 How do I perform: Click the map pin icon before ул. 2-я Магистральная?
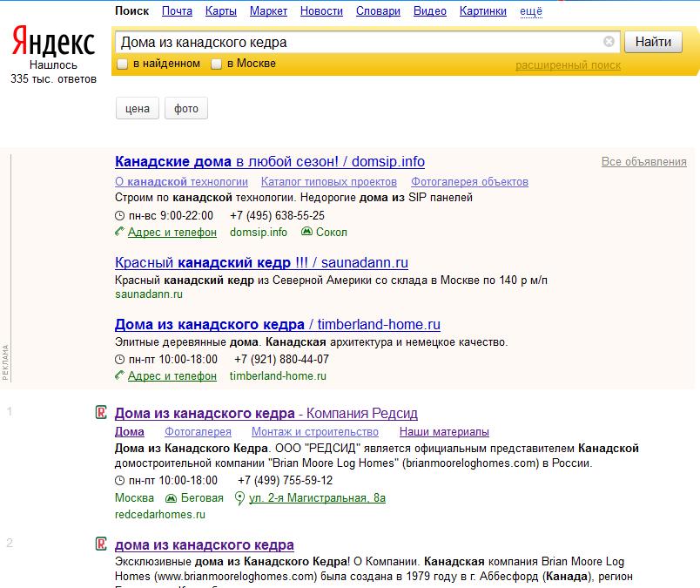coord(239,498)
